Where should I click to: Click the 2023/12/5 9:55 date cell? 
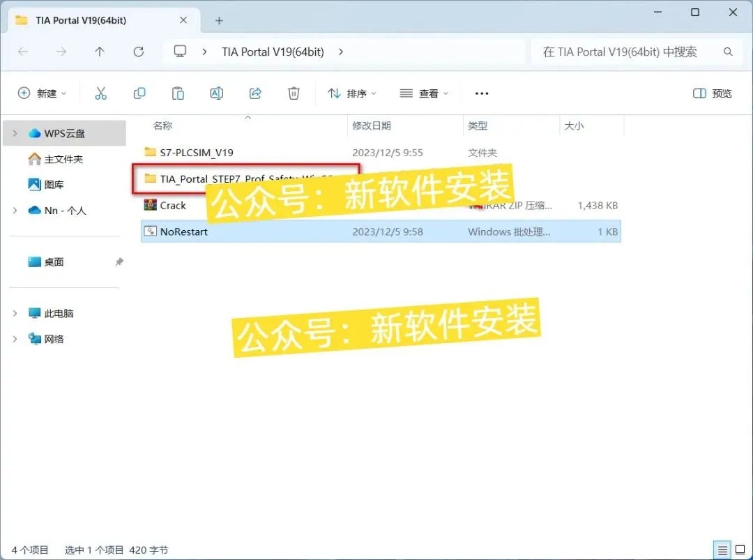point(388,153)
